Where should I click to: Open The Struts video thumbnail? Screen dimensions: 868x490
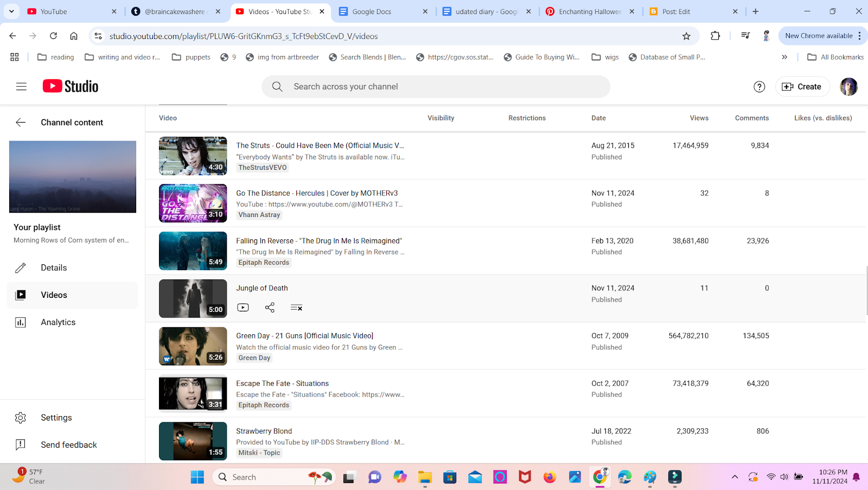click(x=193, y=156)
